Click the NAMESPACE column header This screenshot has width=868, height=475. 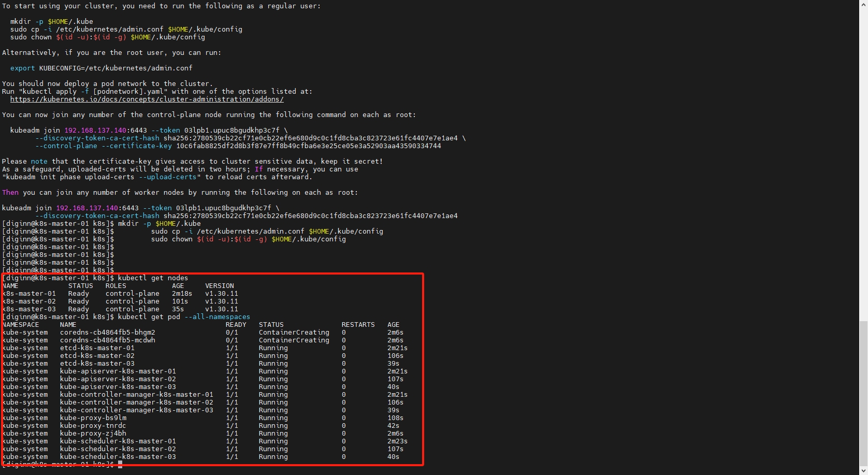coord(21,325)
